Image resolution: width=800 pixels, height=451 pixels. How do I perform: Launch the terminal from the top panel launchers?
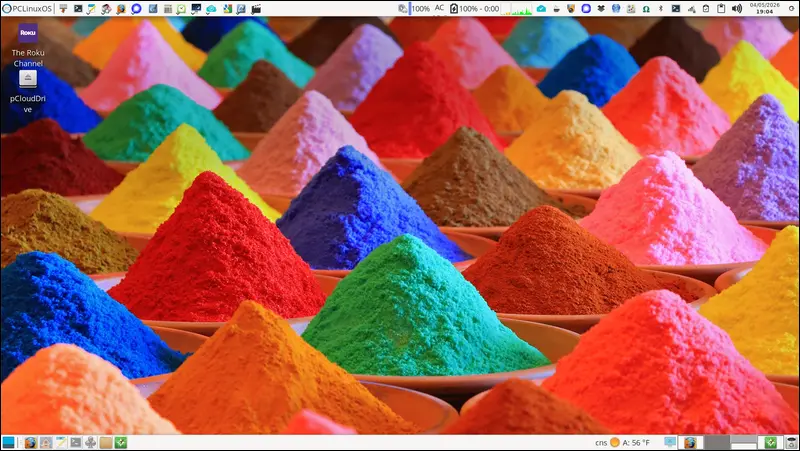click(78, 9)
